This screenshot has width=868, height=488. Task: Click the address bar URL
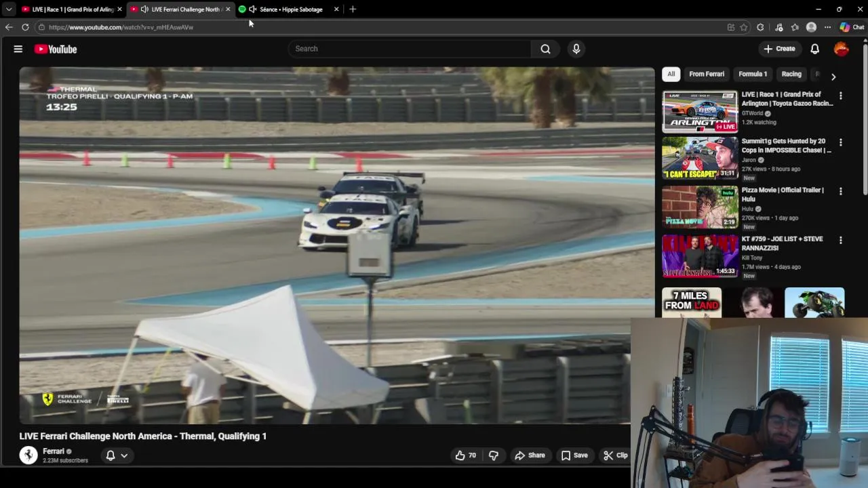click(x=121, y=27)
